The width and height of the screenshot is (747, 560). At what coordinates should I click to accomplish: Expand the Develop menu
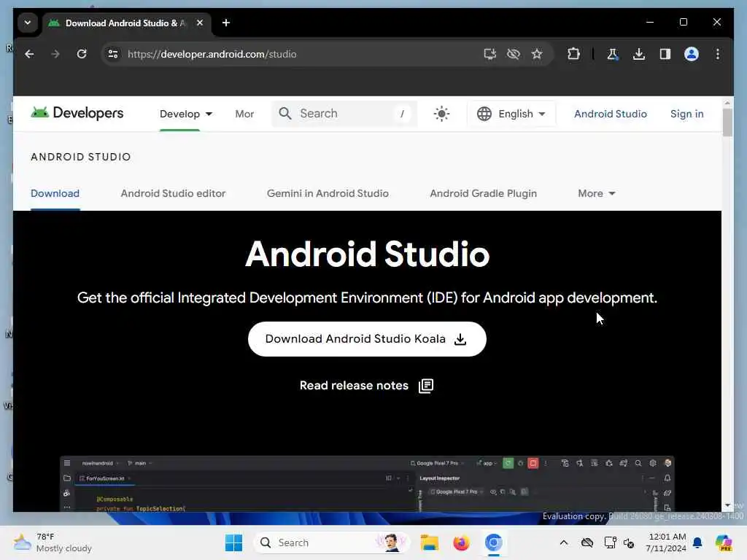(186, 114)
